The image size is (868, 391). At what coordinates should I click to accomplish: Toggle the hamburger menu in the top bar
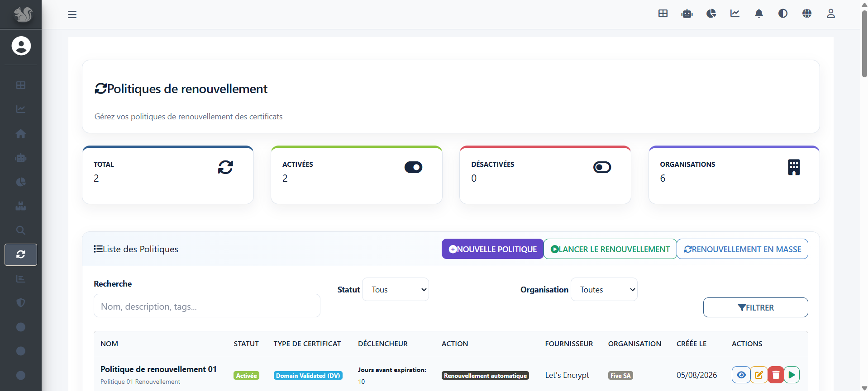(72, 14)
